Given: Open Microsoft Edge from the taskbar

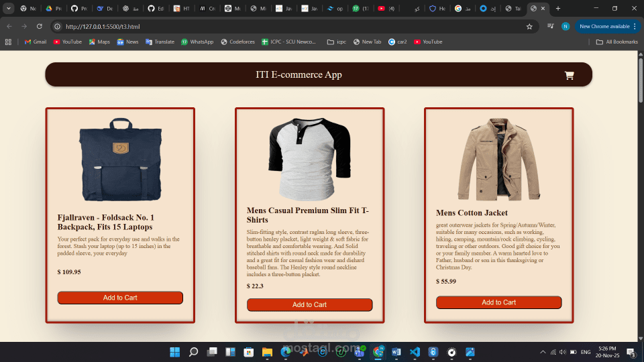Looking at the screenshot, I should click(286, 352).
